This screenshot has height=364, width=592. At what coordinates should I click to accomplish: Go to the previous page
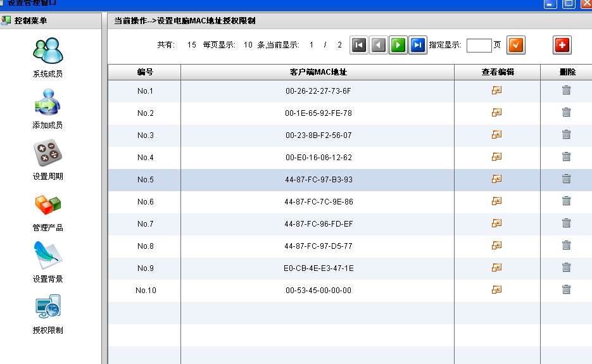(379, 46)
